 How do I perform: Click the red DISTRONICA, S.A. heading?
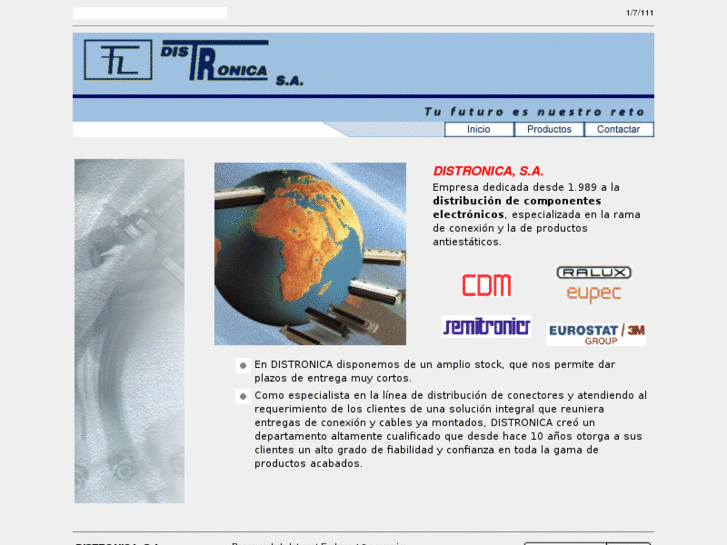(488, 171)
